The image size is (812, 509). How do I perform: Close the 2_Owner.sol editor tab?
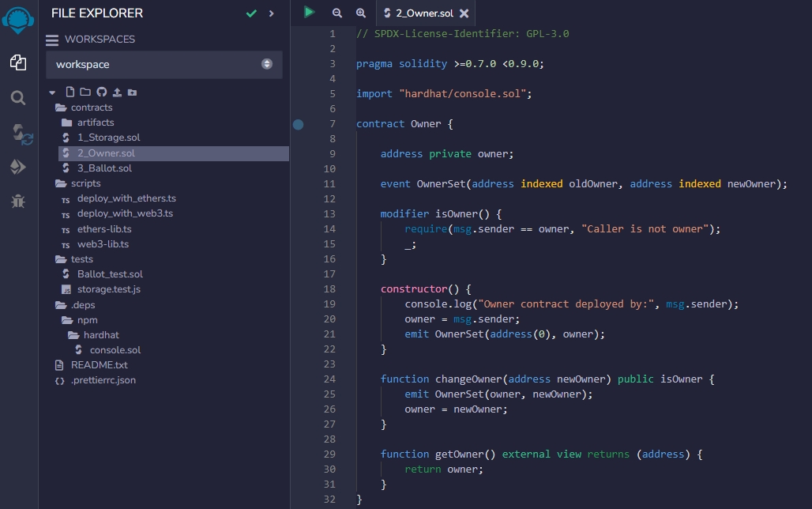[x=464, y=13]
